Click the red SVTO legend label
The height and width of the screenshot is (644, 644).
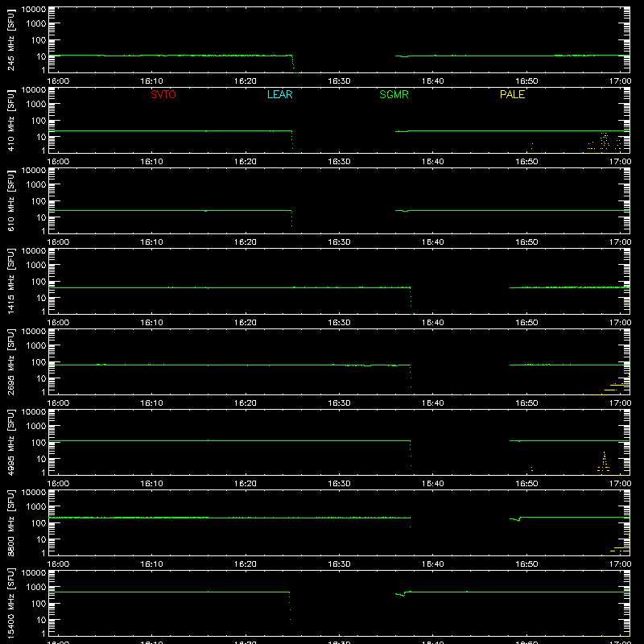(163, 94)
